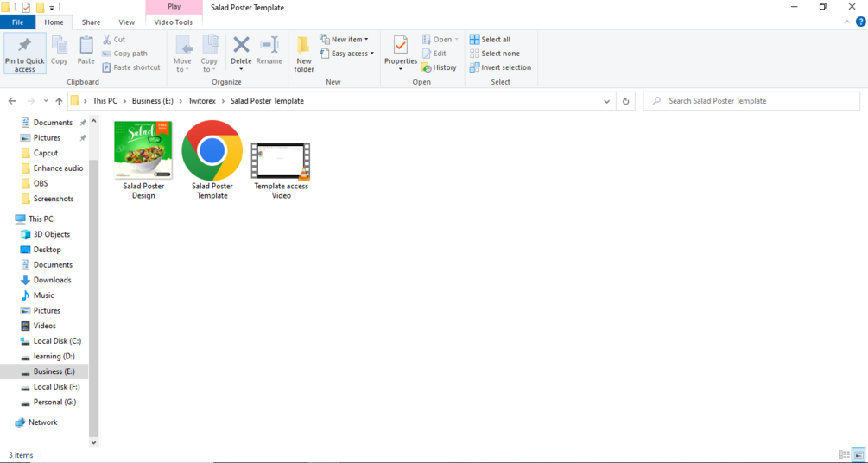
Task: Click This PC in address bar
Action: point(105,101)
